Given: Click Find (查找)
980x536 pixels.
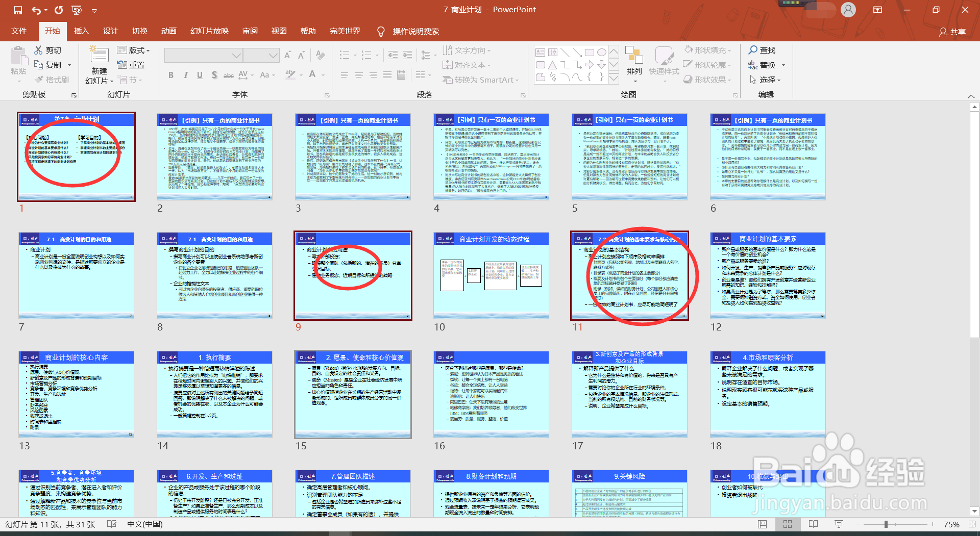Looking at the screenshot, I should coord(762,50).
